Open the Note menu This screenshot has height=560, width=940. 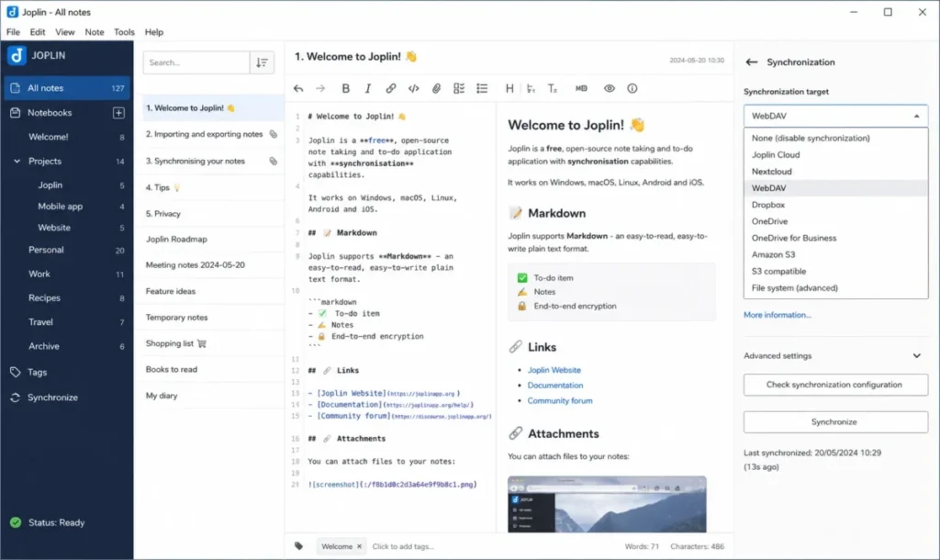coord(95,32)
